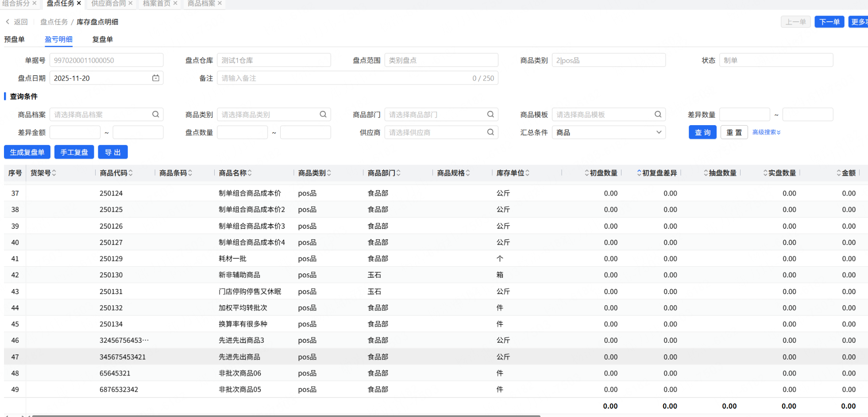Click search icon in 商品档案 field
868x417 pixels.
coord(156,115)
